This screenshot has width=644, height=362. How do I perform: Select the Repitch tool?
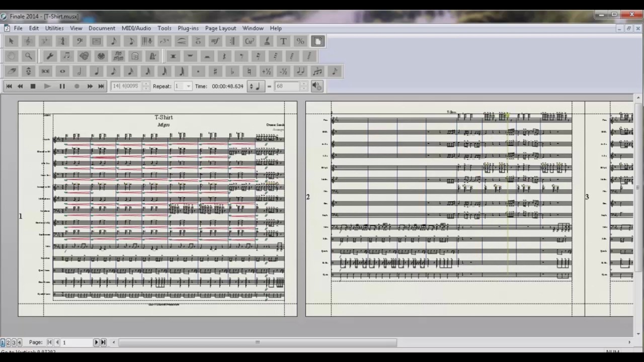tap(28, 71)
